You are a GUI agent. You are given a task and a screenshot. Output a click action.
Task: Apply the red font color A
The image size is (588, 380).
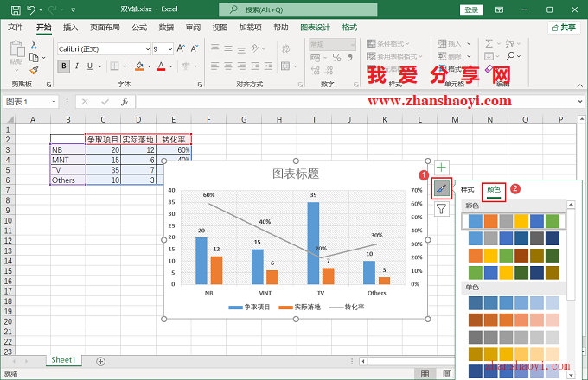[161, 66]
